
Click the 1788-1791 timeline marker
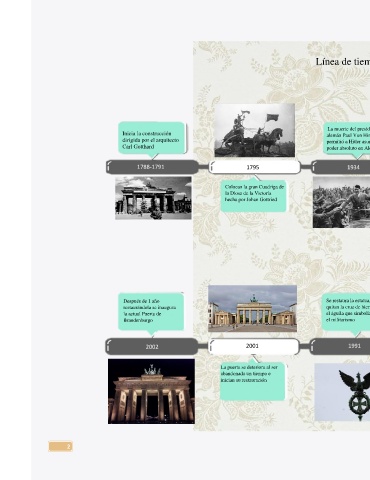click(152, 167)
